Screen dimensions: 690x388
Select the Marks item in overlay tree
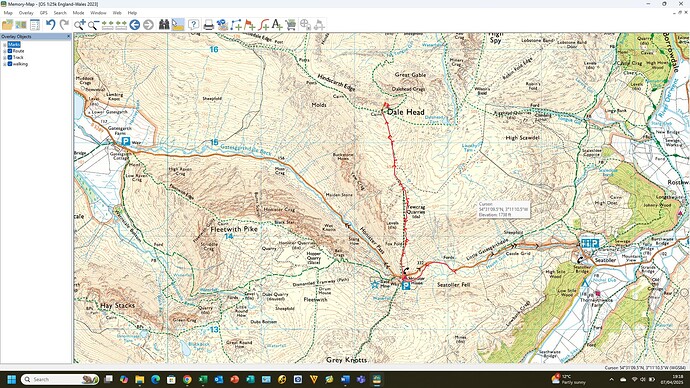(14, 45)
